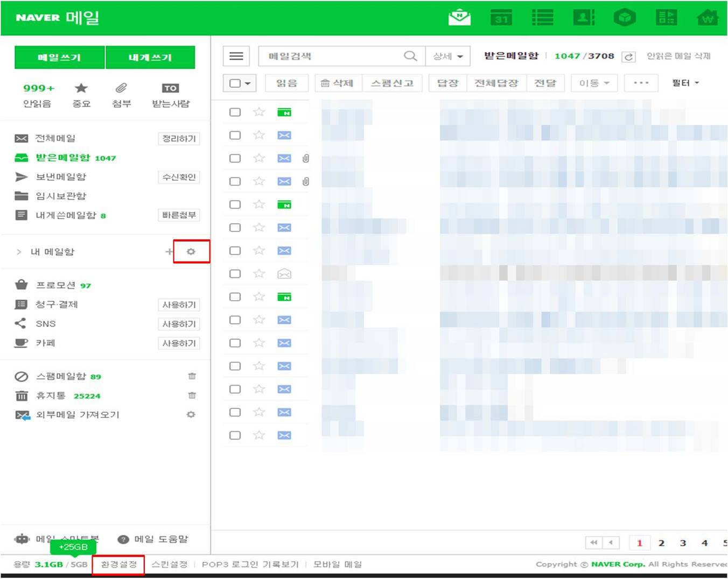Tick the select-all checkbox in the toolbar
728x579 pixels.
click(x=235, y=83)
